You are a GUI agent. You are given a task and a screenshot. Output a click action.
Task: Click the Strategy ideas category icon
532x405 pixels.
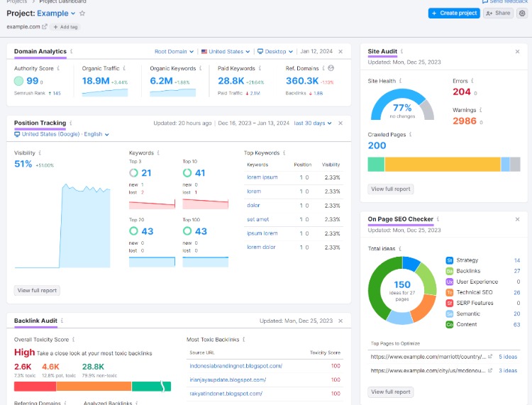pos(450,260)
